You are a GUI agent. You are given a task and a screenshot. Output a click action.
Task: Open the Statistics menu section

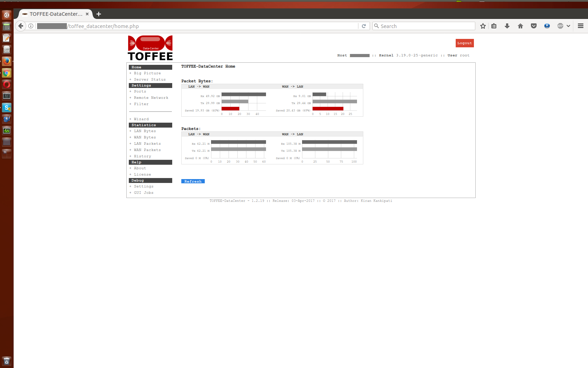tap(150, 125)
